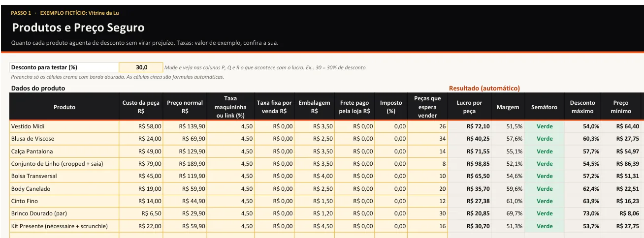Select the maximum discount cell 54,0%
This screenshot has height=238, width=644.
tap(582, 126)
